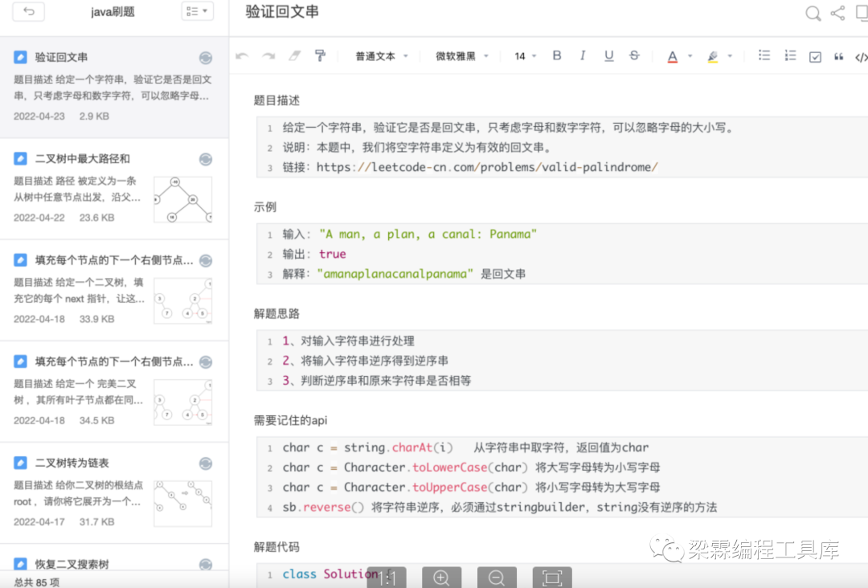The width and height of the screenshot is (868, 588).
Task: Click thumbnail of 二叉树中最大路径和 note
Action: click(183, 200)
